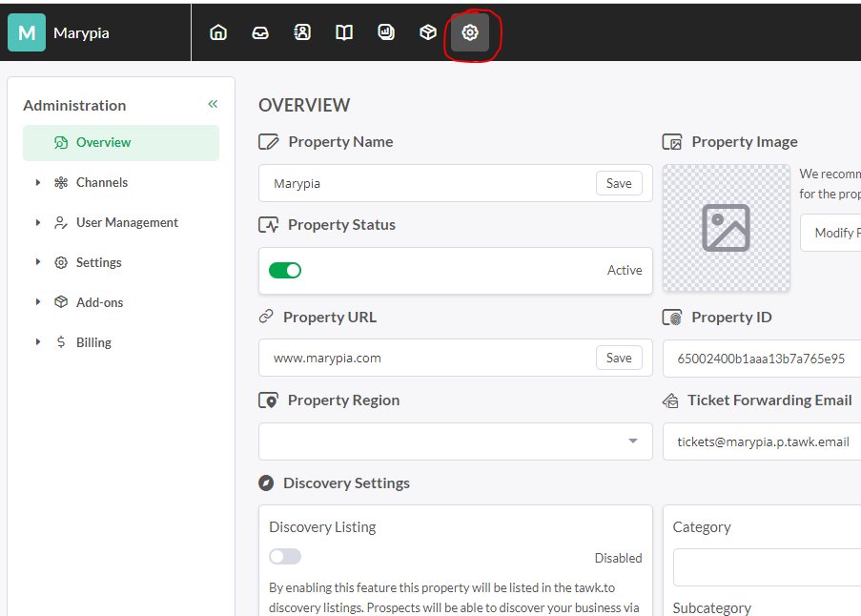Screen dimensions: 861x616
Task: Click the Property URL link icon
Action: pyautogui.click(x=266, y=317)
